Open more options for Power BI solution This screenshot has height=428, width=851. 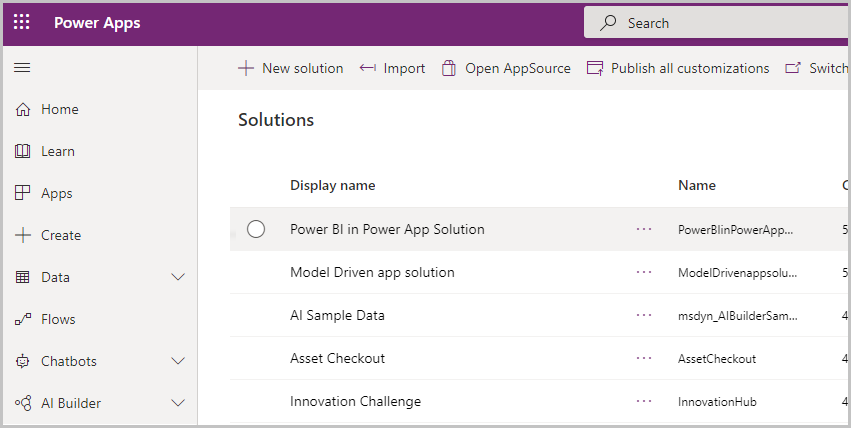(644, 229)
